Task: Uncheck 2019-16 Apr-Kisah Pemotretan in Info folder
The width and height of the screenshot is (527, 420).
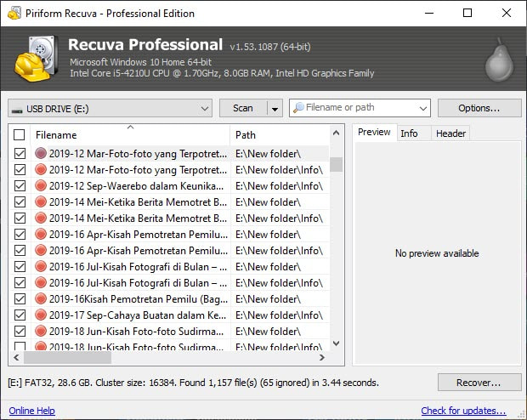Action: [20, 250]
